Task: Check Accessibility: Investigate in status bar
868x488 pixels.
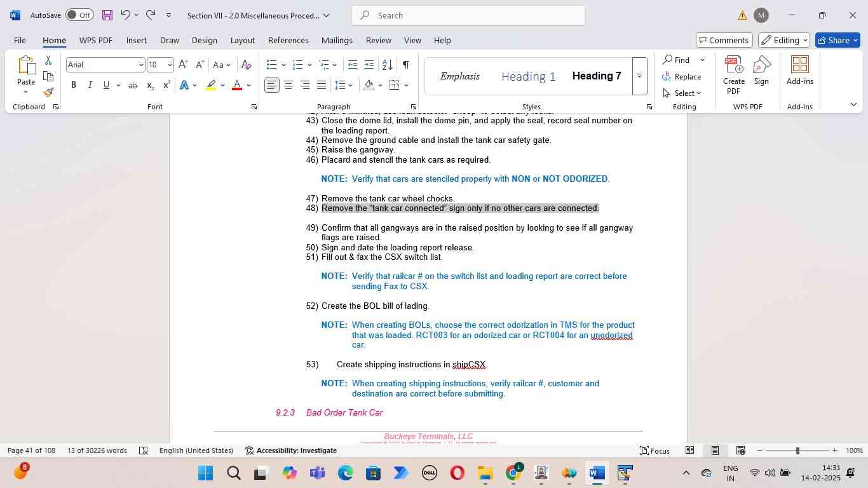Action: [290, 451]
